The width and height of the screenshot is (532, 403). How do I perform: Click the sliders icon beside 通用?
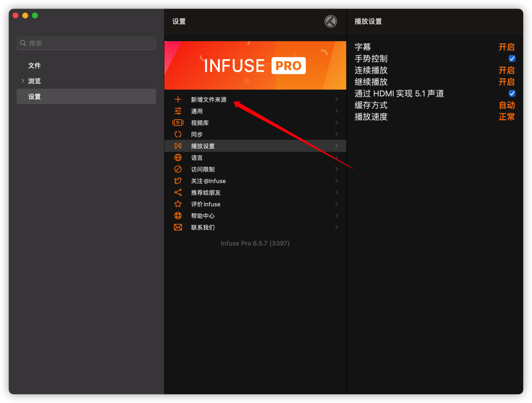click(178, 111)
